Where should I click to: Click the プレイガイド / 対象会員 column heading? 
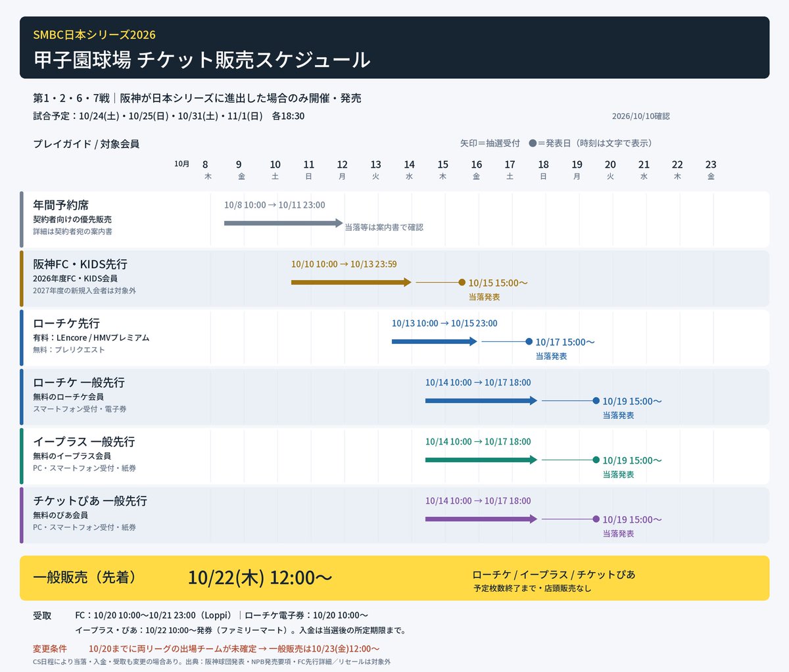coord(86,144)
